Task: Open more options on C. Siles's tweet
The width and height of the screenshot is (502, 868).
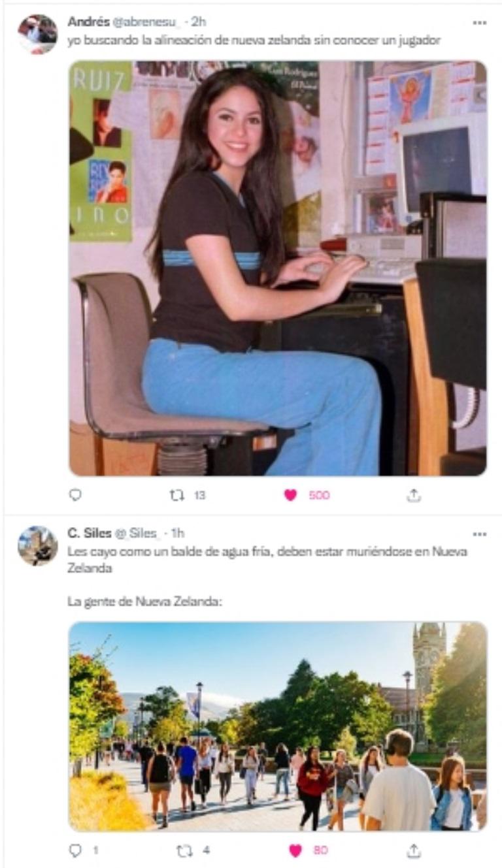Action: pos(480,534)
